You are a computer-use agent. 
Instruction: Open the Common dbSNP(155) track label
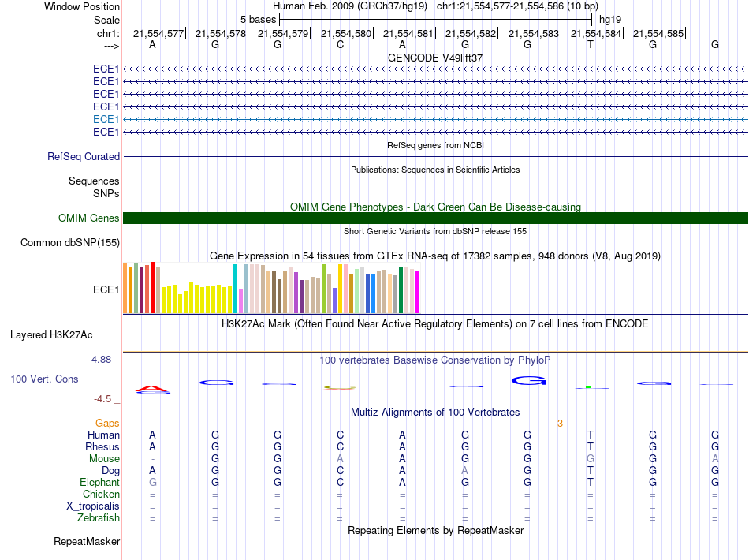pos(69,243)
